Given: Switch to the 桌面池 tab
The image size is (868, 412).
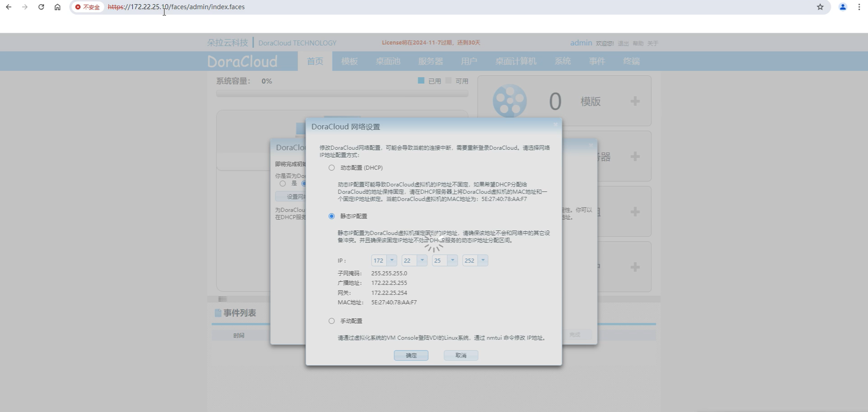Looking at the screenshot, I should 388,61.
